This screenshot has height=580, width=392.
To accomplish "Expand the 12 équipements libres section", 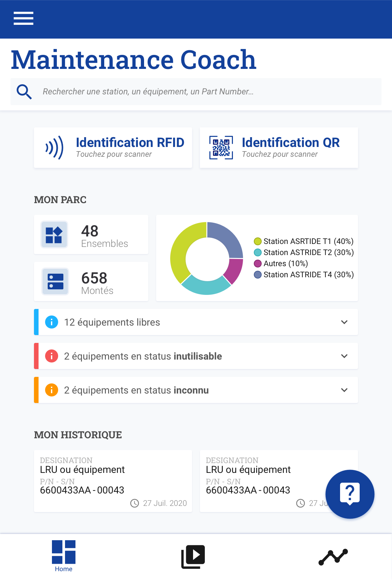I will click(344, 322).
